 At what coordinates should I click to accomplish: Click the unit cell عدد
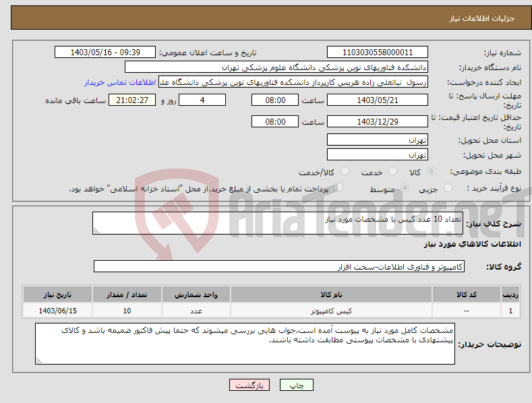[196, 311]
